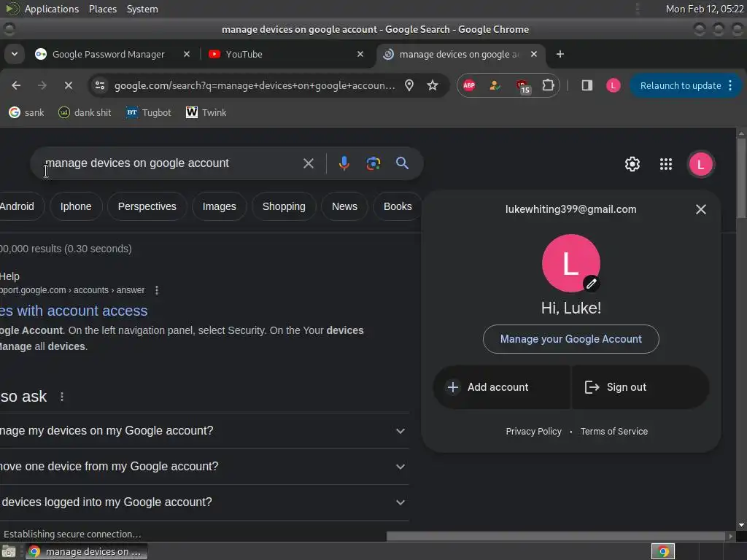Open the System menu
The width and height of the screenshot is (747, 560).
(x=142, y=9)
